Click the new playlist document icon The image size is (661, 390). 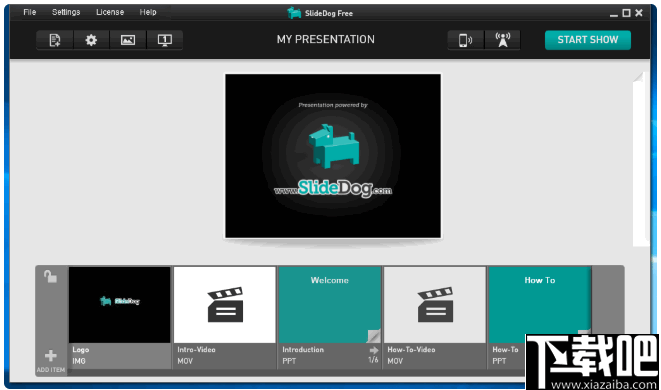point(55,40)
